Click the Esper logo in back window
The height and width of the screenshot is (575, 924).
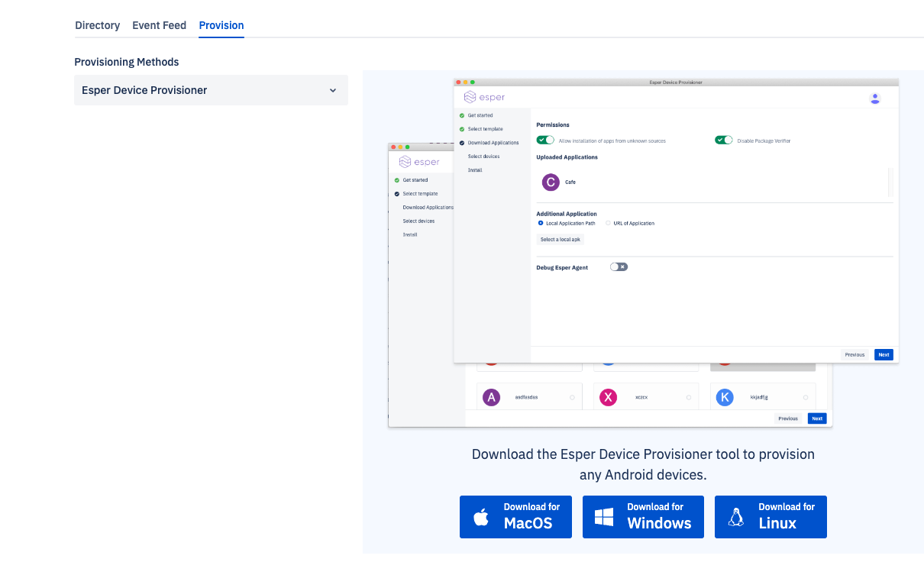[x=419, y=162]
